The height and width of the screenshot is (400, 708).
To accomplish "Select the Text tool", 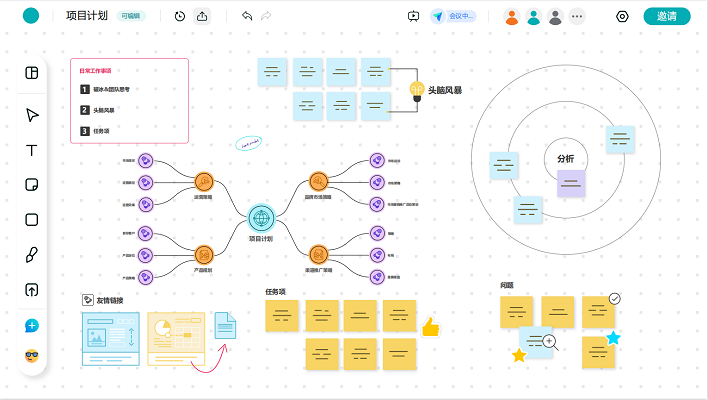I will click(32, 150).
